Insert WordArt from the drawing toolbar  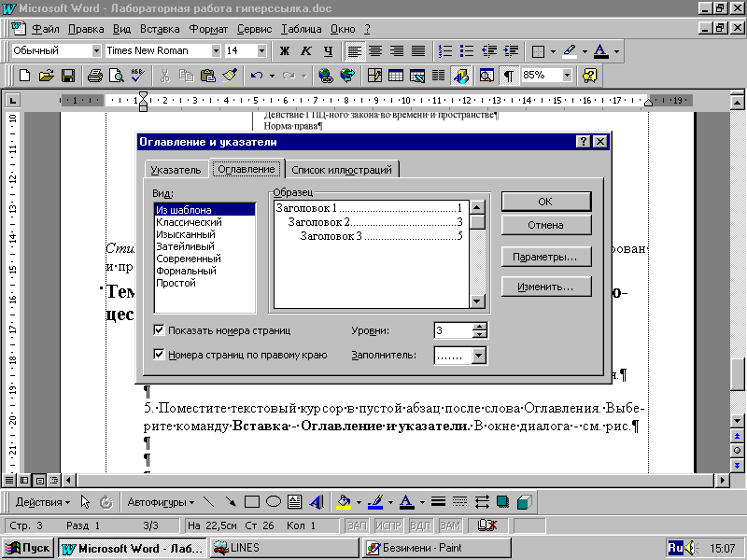[317, 502]
